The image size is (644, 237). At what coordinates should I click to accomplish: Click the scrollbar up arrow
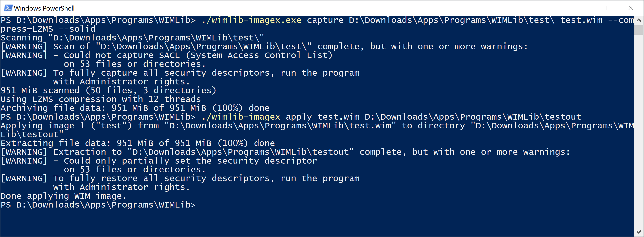(x=639, y=20)
